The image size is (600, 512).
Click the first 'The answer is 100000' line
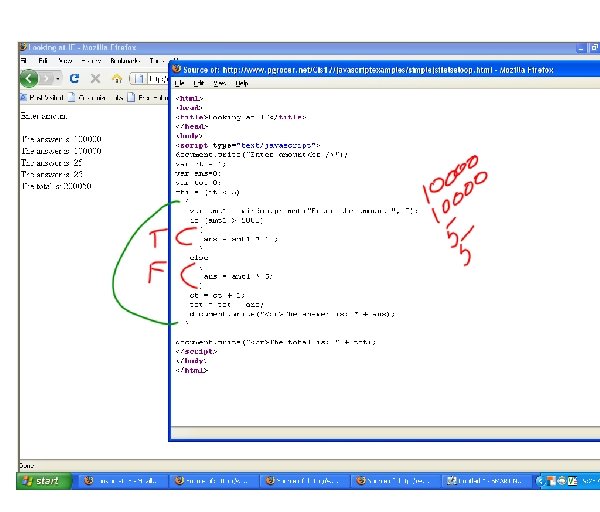pyautogui.click(x=62, y=139)
